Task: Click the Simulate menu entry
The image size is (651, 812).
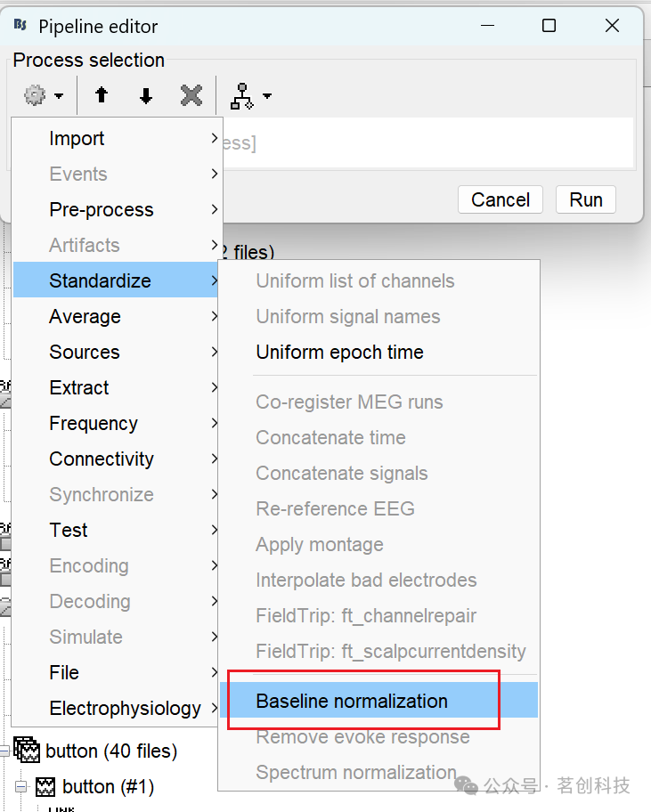Action: pos(117,637)
